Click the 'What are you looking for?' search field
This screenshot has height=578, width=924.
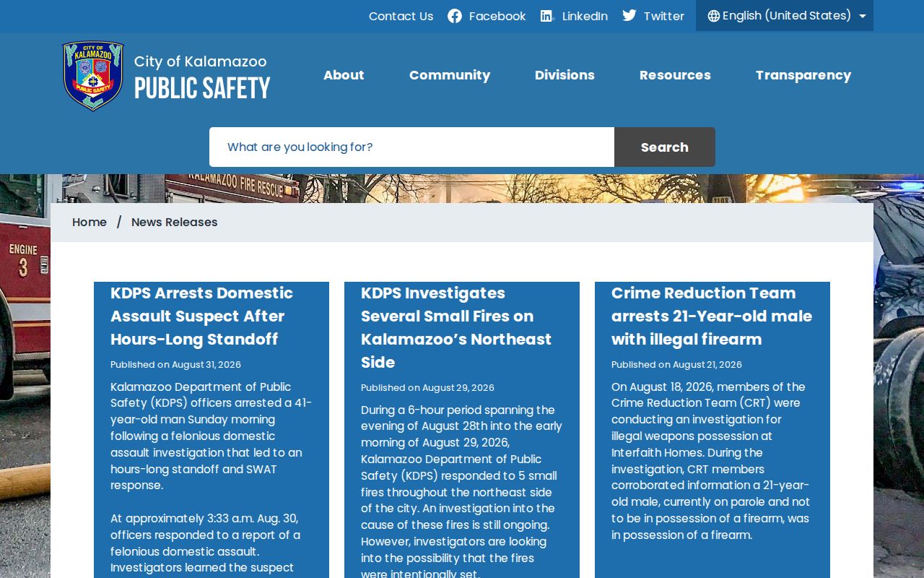pos(411,147)
